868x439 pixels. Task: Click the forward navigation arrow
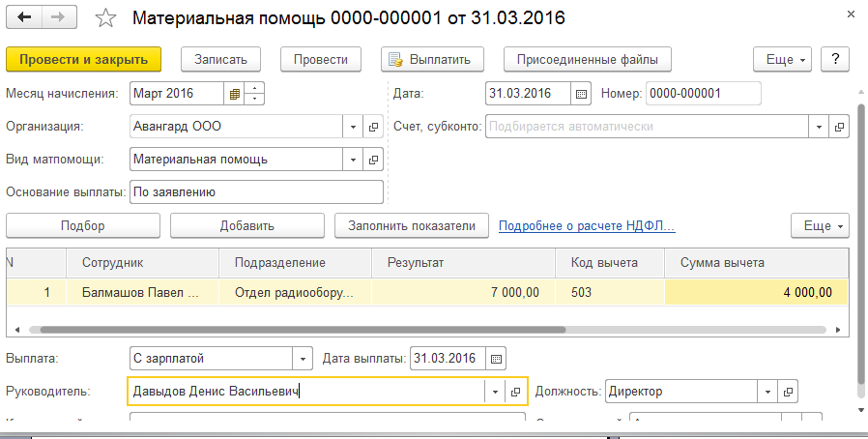pyautogui.click(x=60, y=17)
